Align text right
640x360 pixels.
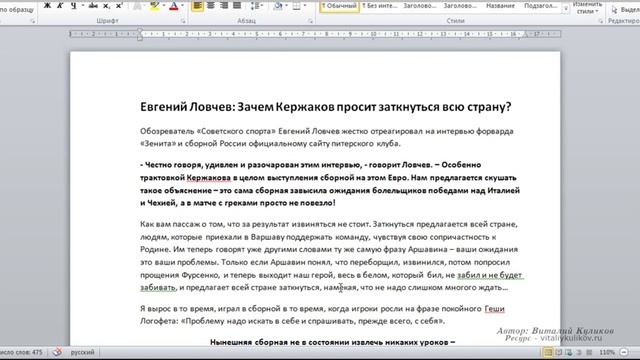pos(224,5)
